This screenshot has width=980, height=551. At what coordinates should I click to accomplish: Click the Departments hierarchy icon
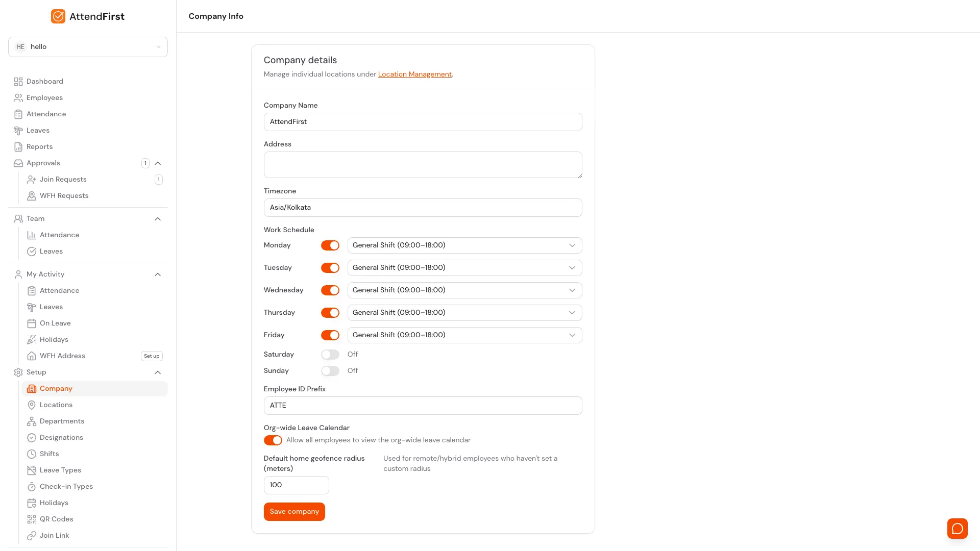pyautogui.click(x=32, y=421)
